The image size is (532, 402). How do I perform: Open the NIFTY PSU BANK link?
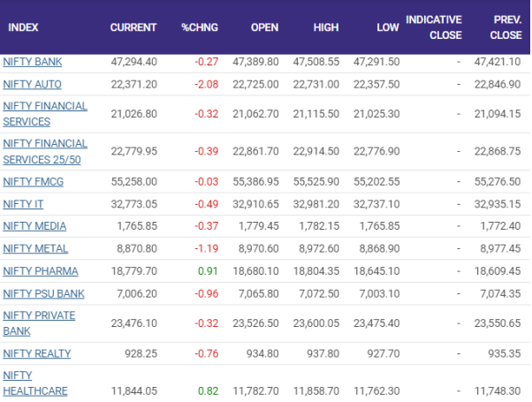pyautogui.click(x=43, y=293)
